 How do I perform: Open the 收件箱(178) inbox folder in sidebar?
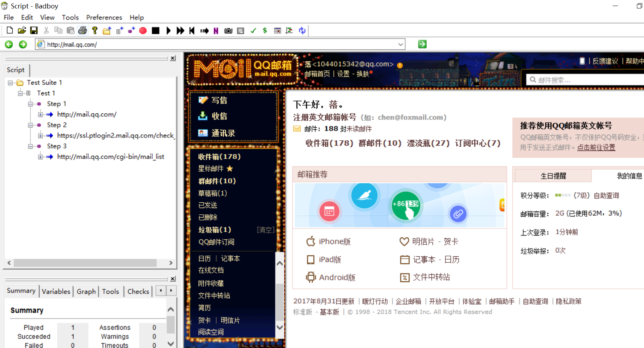219,157
